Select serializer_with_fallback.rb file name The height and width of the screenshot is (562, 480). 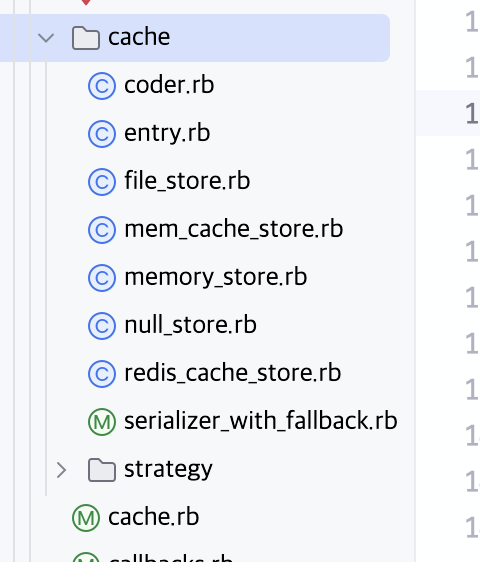tap(261, 421)
